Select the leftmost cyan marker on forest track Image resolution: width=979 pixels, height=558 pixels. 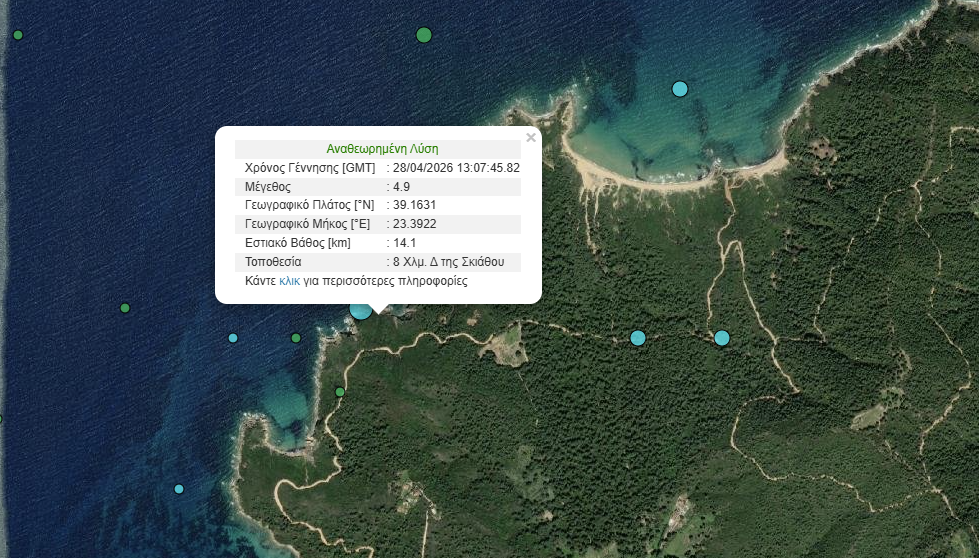tap(638, 338)
